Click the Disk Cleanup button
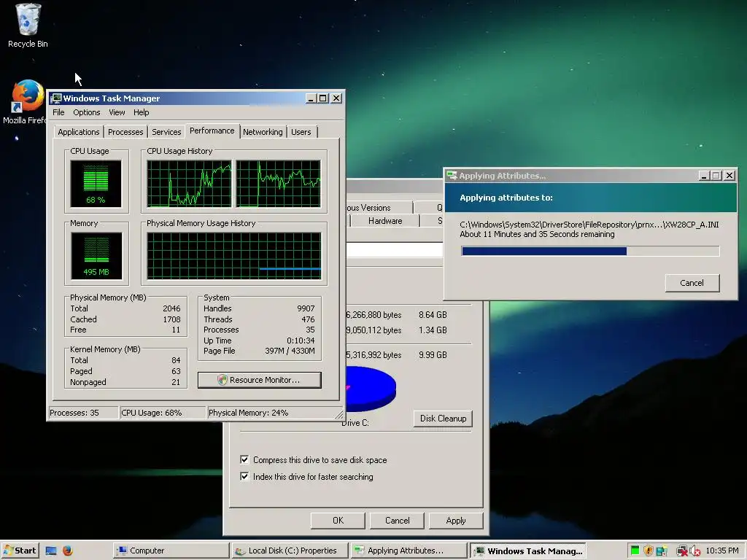This screenshot has height=560, width=747. pos(443,418)
